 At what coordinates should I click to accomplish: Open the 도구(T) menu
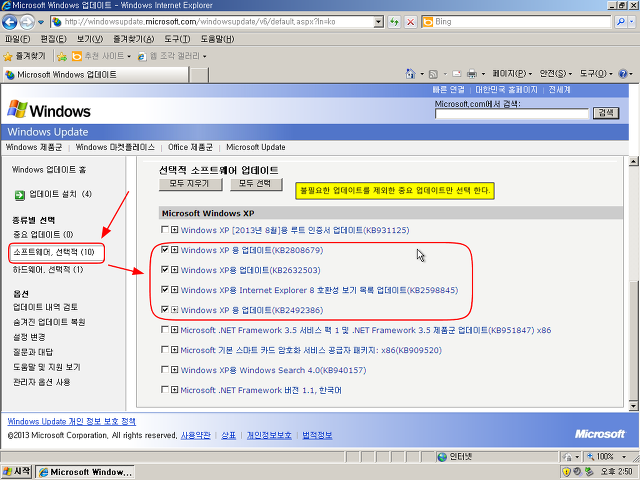(x=177, y=39)
